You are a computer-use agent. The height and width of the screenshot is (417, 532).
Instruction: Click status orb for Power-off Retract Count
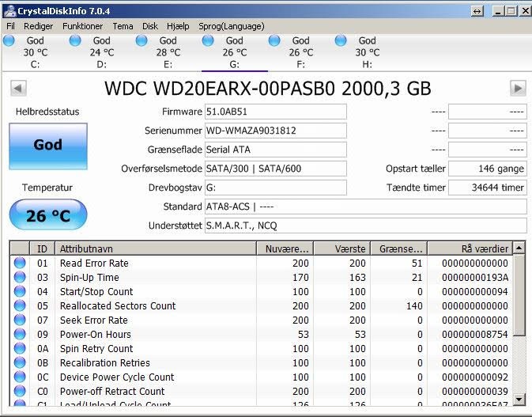tap(20, 391)
